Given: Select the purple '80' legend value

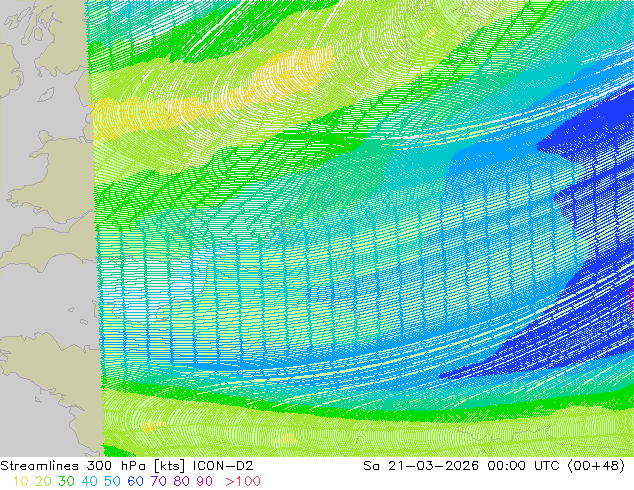Looking at the screenshot, I should [182, 482].
